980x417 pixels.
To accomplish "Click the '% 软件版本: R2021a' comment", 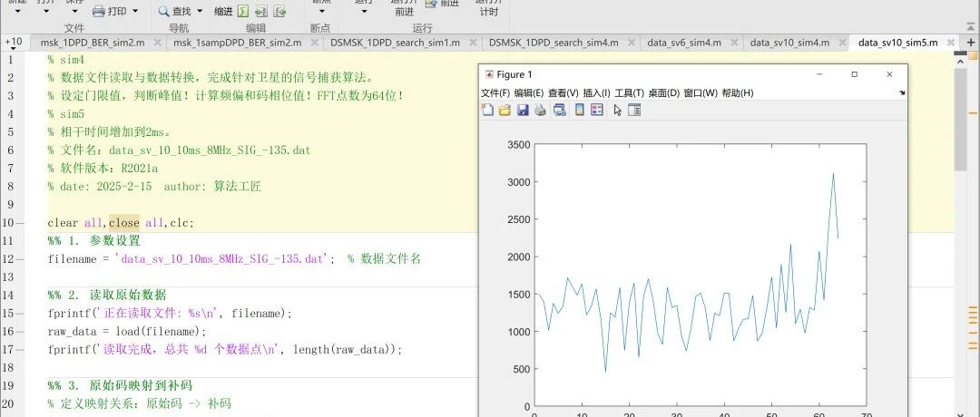I will tap(103, 169).
